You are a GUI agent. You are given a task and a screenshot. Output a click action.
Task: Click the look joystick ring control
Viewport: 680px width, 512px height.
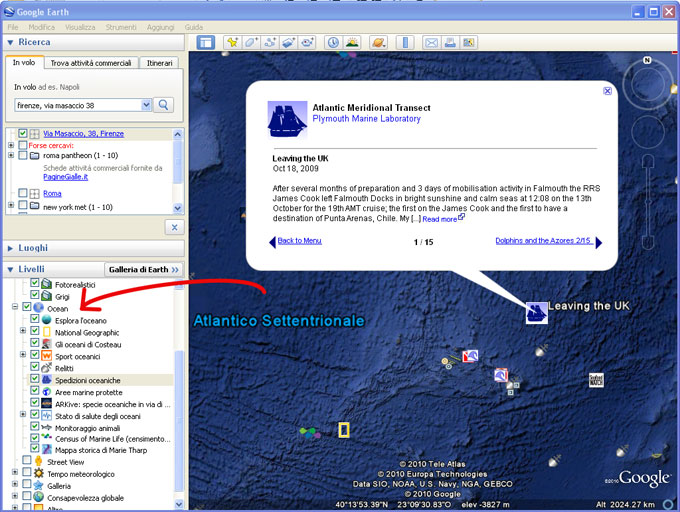[x=647, y=84]
